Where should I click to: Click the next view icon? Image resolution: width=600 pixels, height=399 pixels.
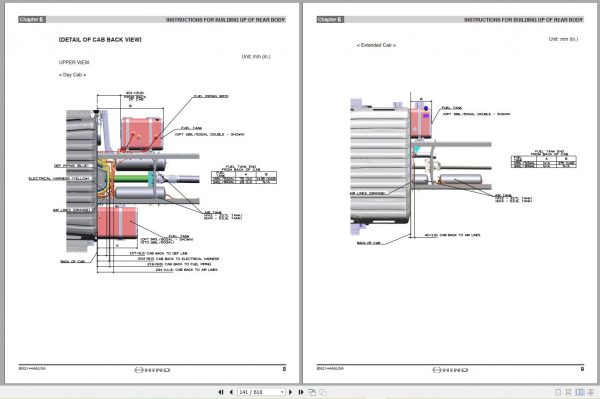tap(323, 392)
